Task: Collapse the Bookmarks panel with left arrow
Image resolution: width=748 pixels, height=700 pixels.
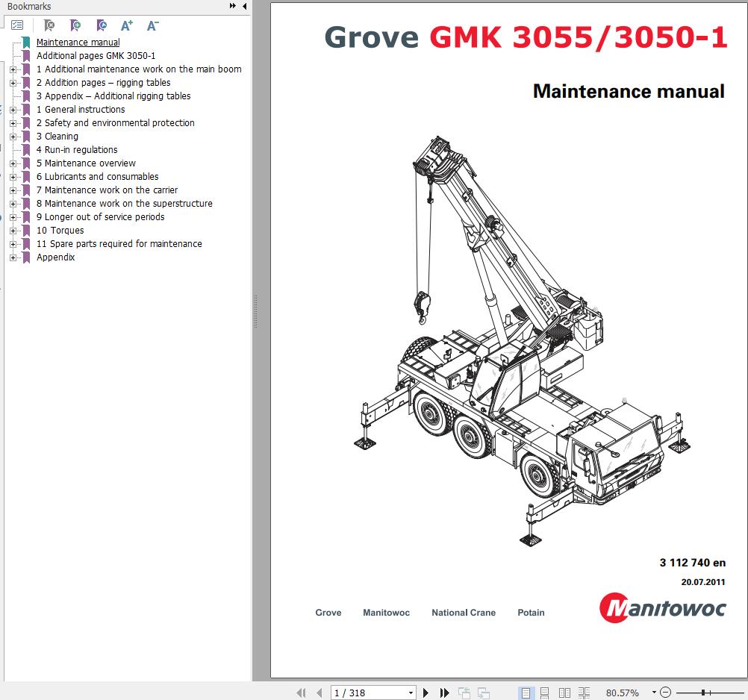Action: click(244, 7)
